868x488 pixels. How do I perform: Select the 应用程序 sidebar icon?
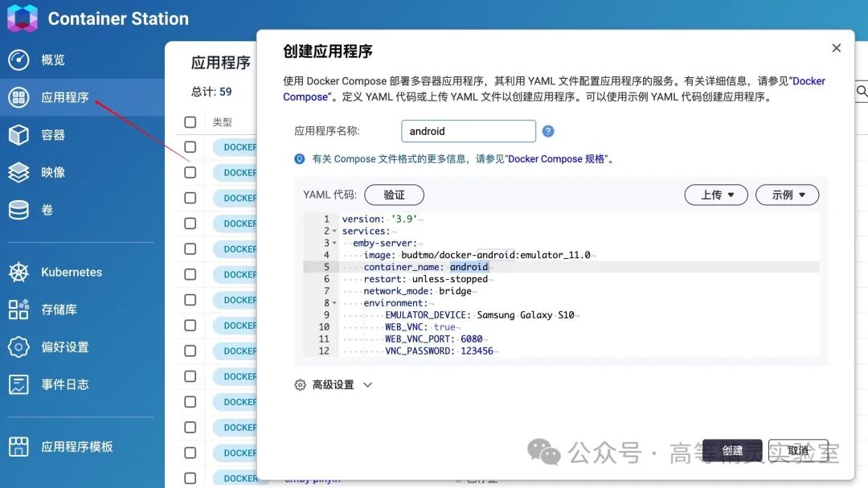point(18,97)
